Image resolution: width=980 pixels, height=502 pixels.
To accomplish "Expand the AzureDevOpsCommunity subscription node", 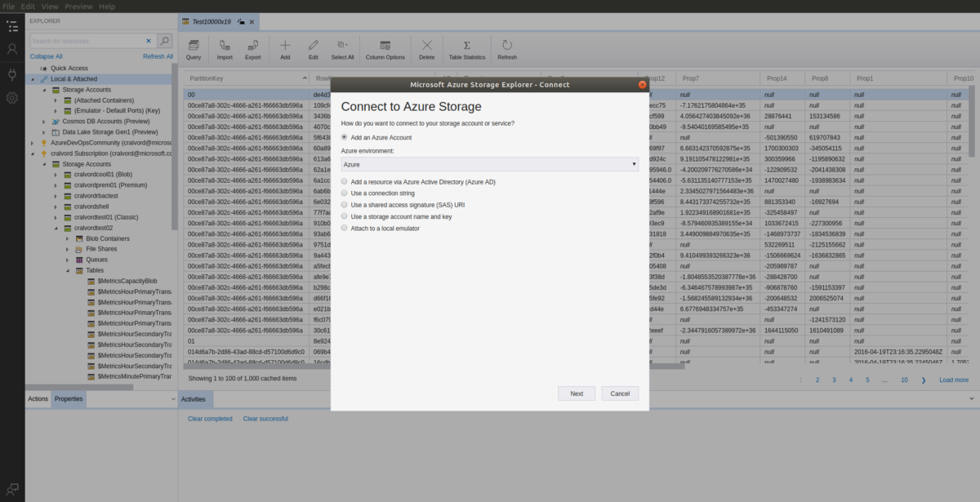I will coord(32,143).
